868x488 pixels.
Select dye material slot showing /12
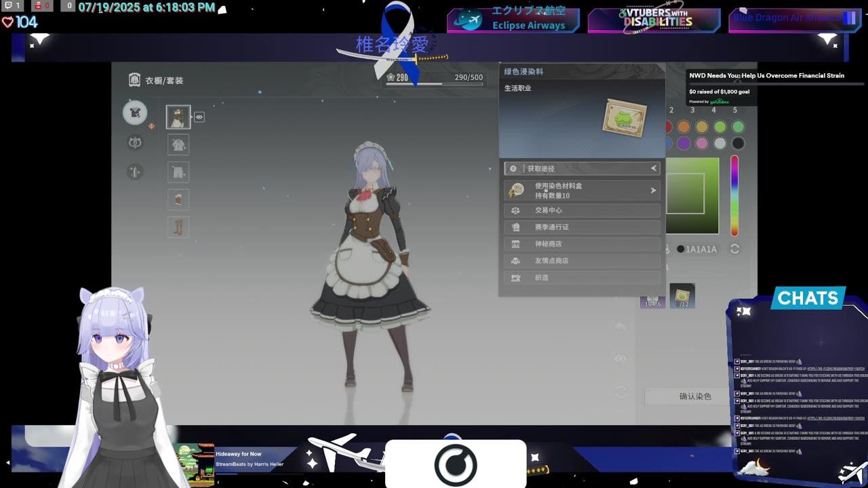[x=682, y=296]
